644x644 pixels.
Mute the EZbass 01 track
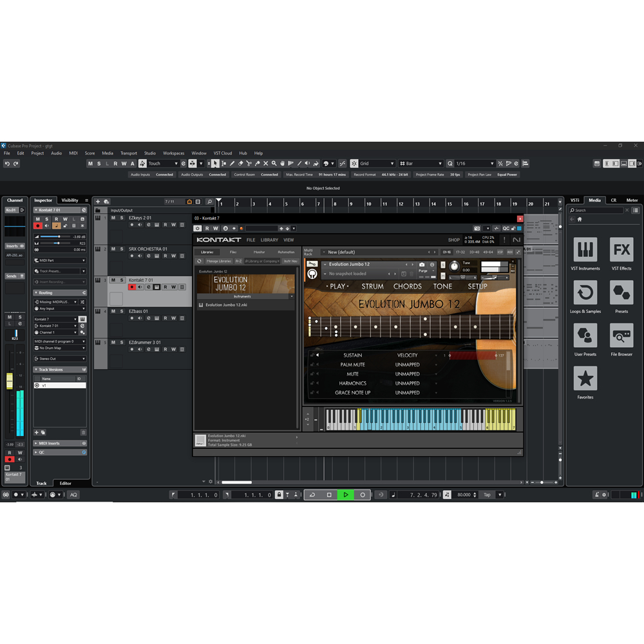(x=113, y=311)
